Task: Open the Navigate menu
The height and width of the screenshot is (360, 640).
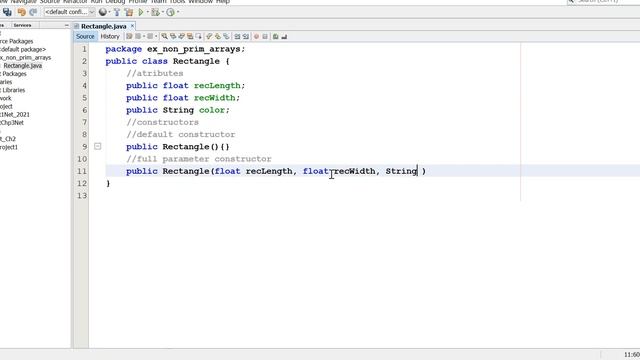Action: 23,2
